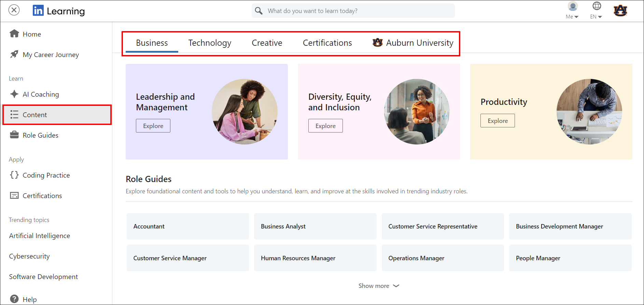The height and width of the screenshot is (305, 644).
Task: Switch to the Technology tab
Action: (x=210, y=43)
